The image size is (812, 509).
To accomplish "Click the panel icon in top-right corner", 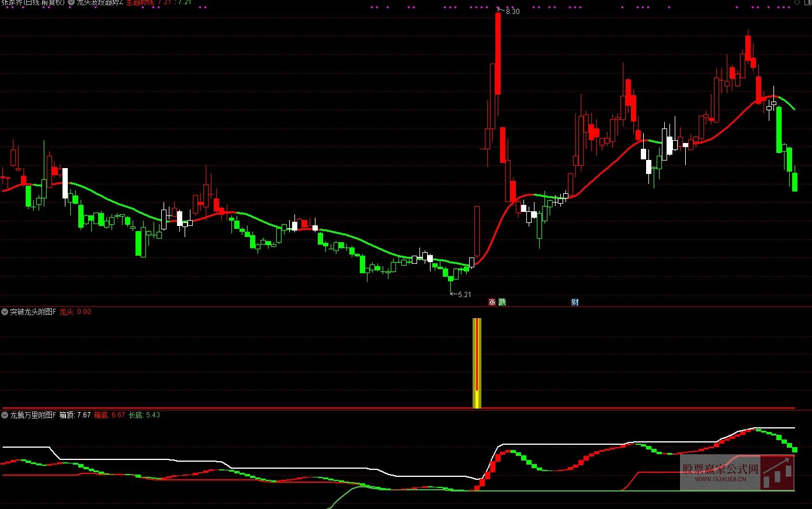I will point(807,2).
